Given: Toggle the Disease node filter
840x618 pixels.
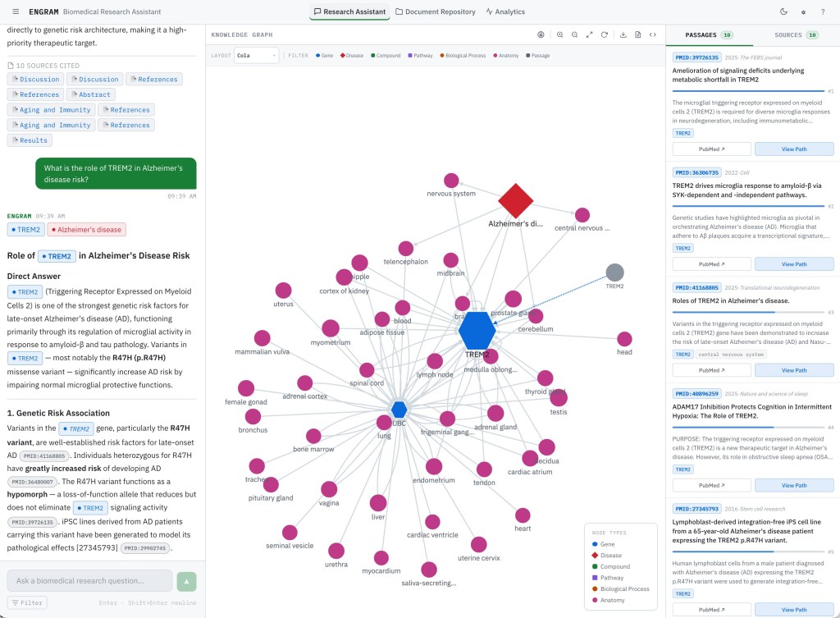Looking at the screenshot, I should [352, 56].
